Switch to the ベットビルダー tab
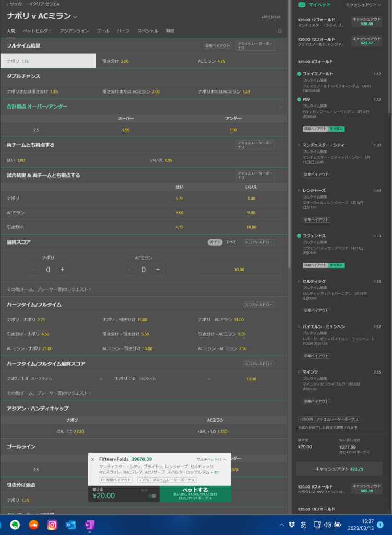Image resolution: width=392 pixels, height=535 pixels. [37, 31]
